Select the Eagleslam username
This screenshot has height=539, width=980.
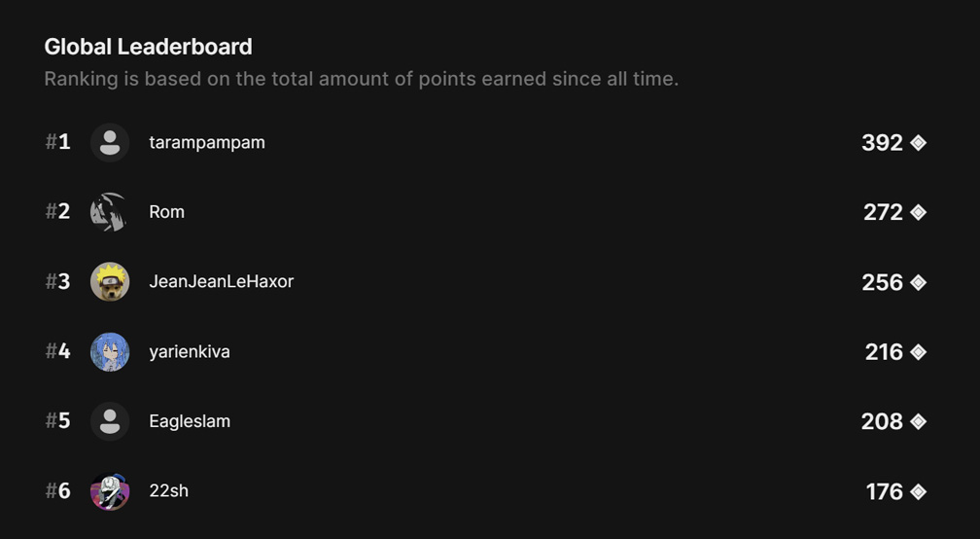(x=190, y=421)
